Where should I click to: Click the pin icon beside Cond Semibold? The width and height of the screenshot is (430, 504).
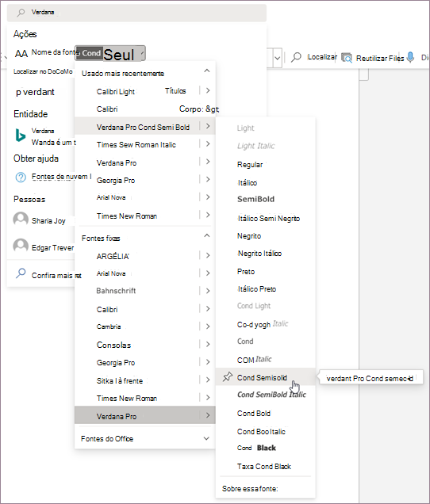pyautogui.click(x=228, y=376)
